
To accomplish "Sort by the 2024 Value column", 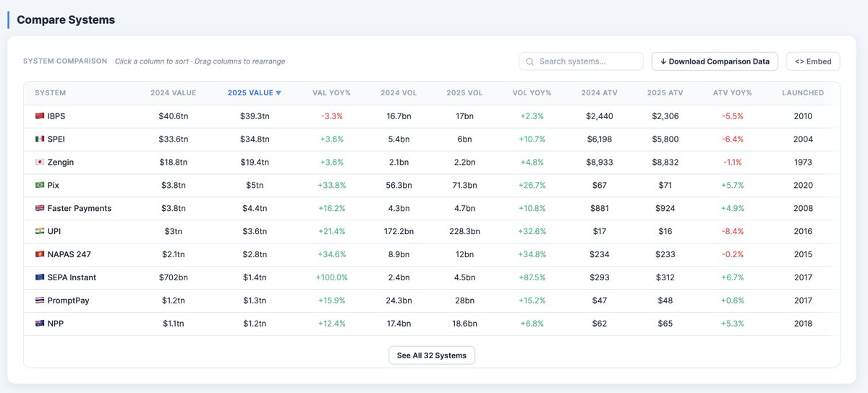I will [x=173, y=93].
